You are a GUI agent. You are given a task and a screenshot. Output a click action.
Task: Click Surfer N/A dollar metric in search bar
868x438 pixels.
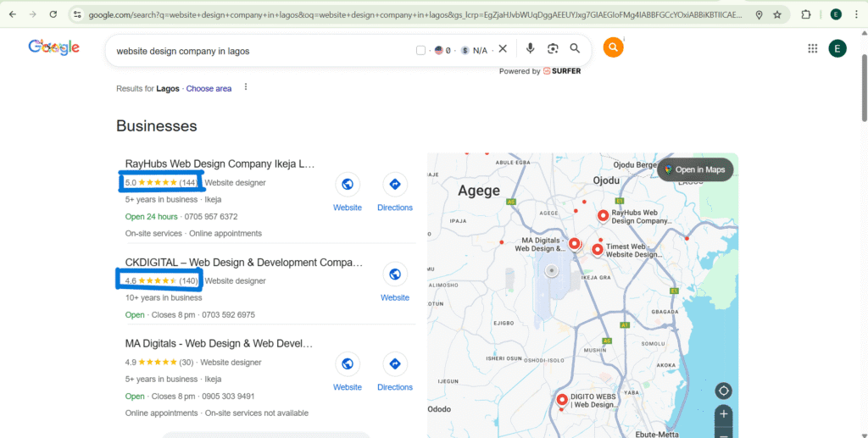coord(474,50)
